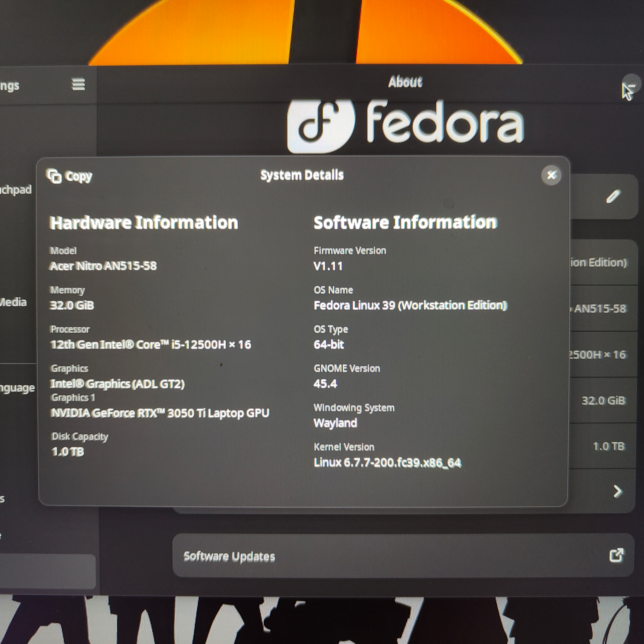
Task: Click the '64-bit' OS type value
Action: [x=329, y=344]
